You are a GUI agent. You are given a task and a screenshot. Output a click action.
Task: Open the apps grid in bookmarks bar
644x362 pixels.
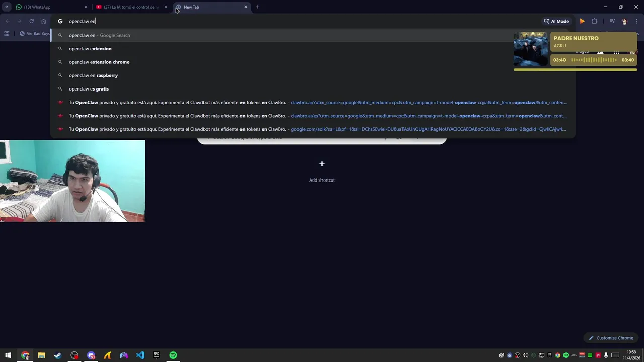tap(7, 34)
